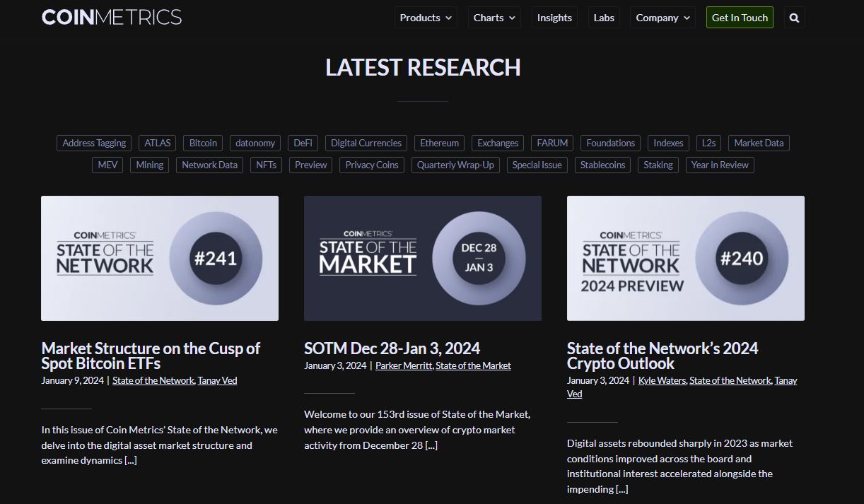Viewport: 864px width, 504px height.
Task: Open the State of the Market Dec 28 thumbnail
Action: click(x=423, y=258)
